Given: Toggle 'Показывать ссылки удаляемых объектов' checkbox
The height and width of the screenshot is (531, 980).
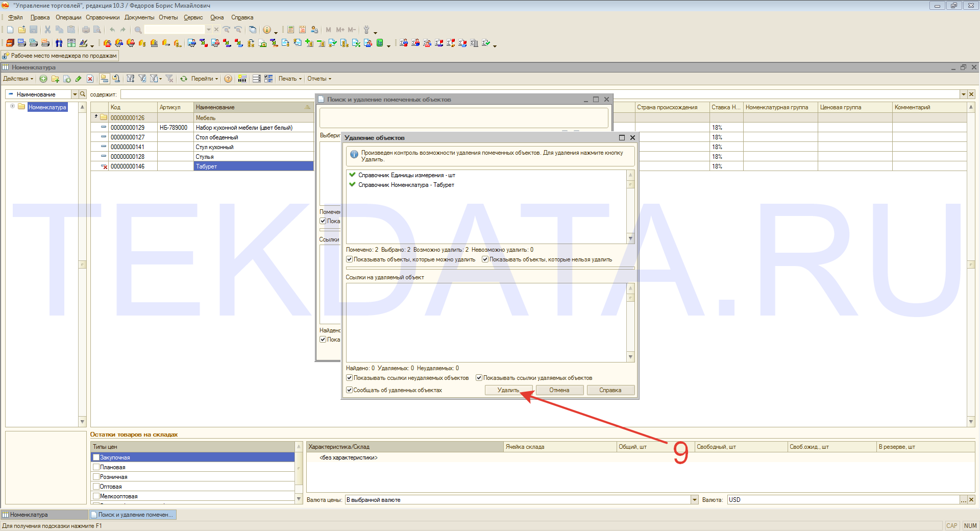Looking at the screenshot, I should [479, 378].
